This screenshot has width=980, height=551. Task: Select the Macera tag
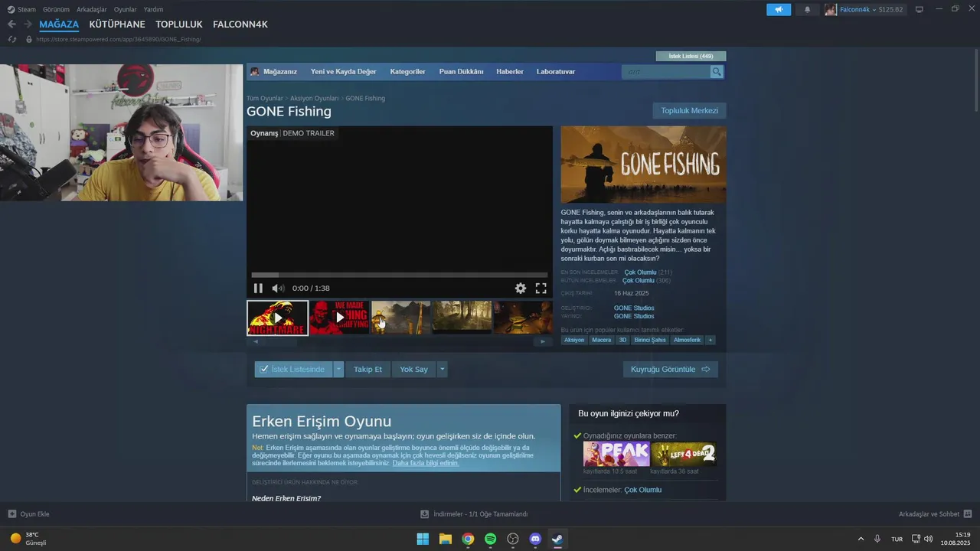click(602, 340)
